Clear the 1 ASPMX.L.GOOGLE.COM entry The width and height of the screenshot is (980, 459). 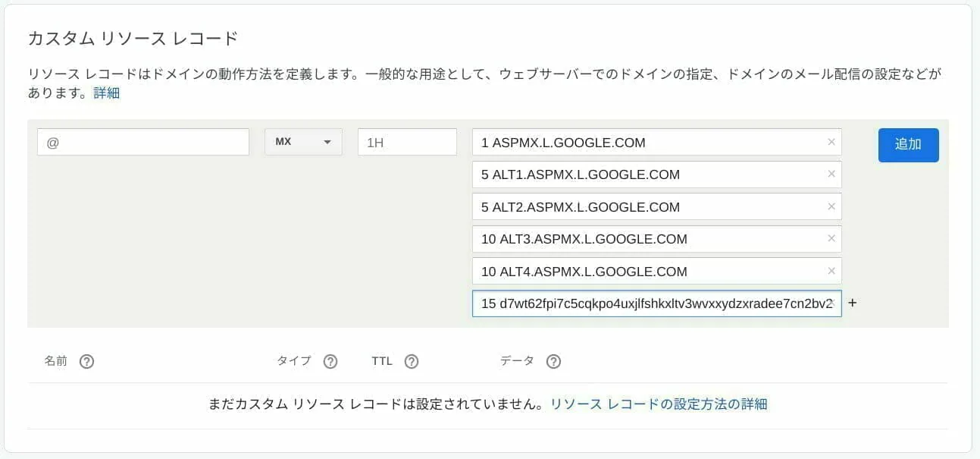pyautogui.click(x=831, y=142)
